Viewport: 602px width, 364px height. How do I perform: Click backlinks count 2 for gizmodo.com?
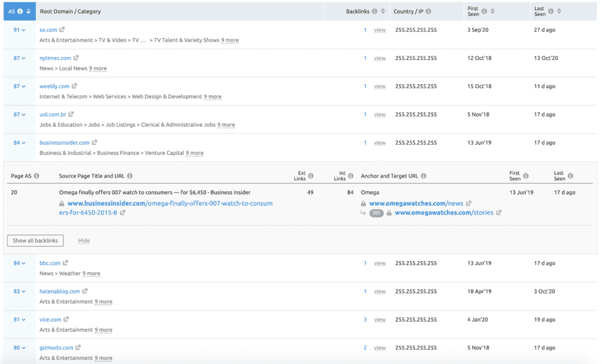tap(365, 348)
